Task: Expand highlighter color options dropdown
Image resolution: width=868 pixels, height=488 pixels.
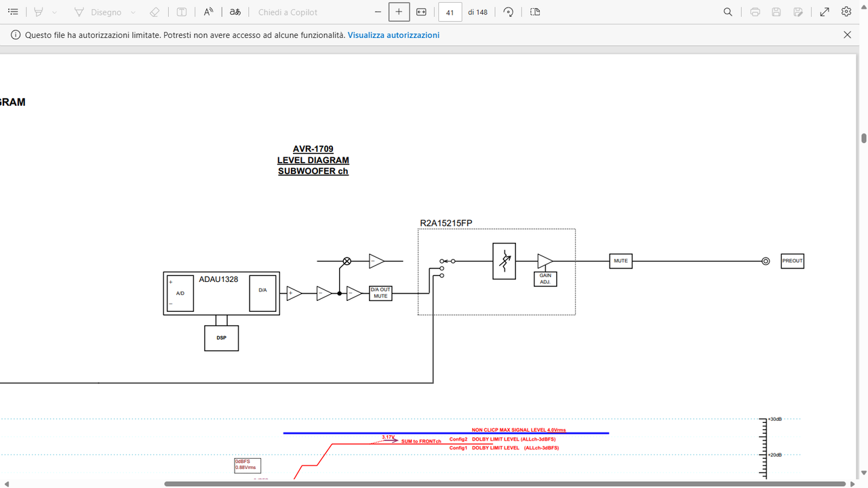Action: 55,12
